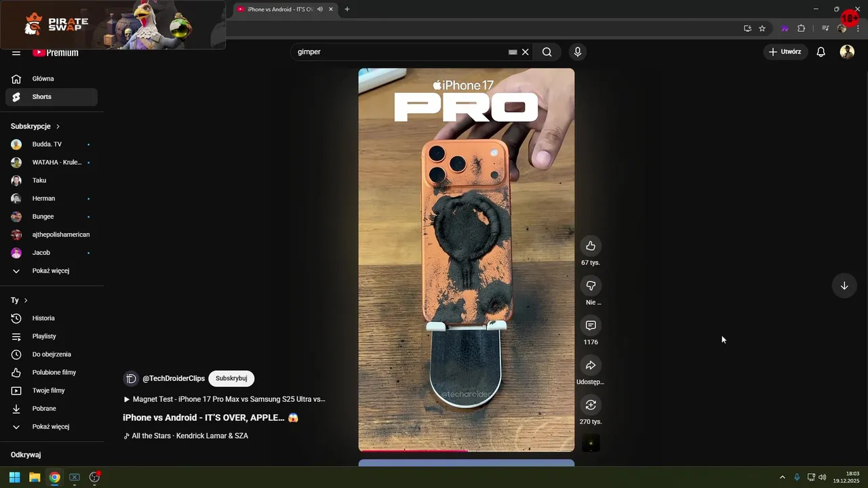Click the Utwórz create button
The height and width of the screenshot is (488, 868).
coord(786,52)
